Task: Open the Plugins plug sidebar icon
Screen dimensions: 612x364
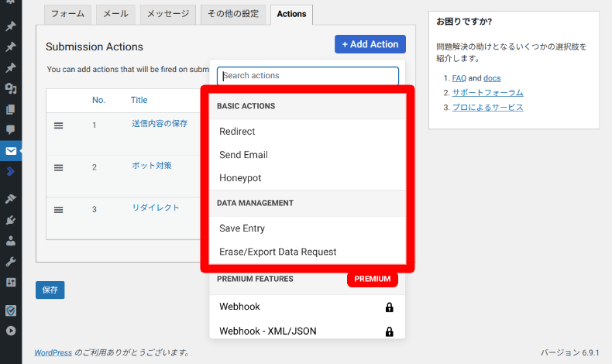Action: tap(11, 220)
